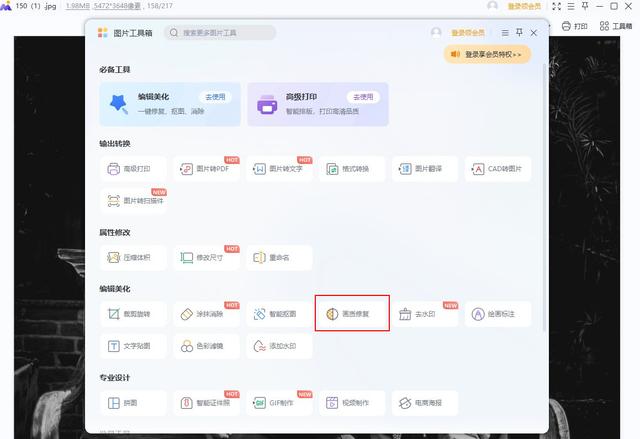Open the CAD转图片 tool
The height and width of the screenshot is (439, 640).
tap(498, 169)
